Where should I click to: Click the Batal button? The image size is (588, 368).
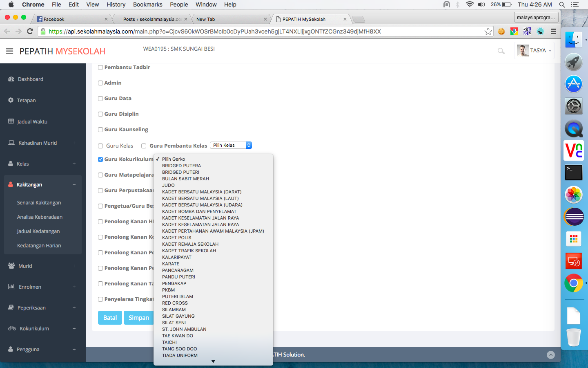(110, 318)
